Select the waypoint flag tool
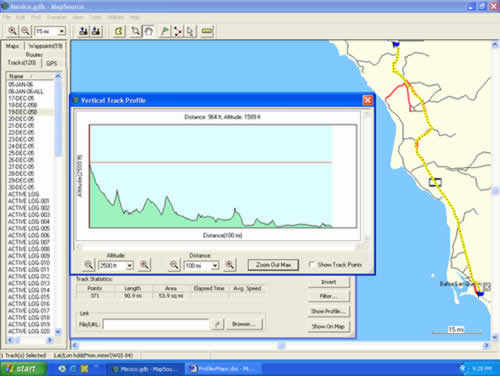500x376 pixels. (x=164, y=31)
